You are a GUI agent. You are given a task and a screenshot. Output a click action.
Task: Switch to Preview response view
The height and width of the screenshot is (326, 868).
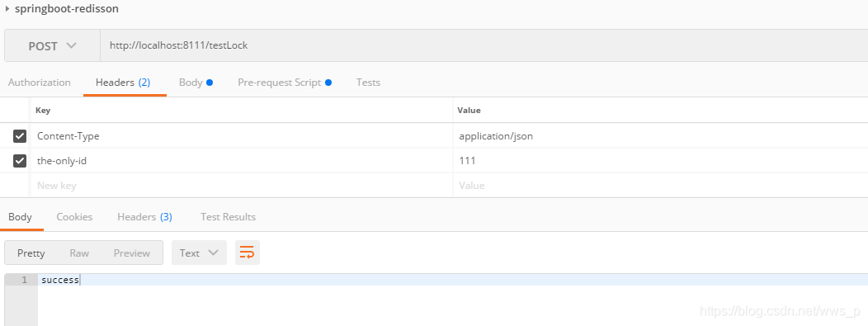pyautogui.click(x=132, y=253)
